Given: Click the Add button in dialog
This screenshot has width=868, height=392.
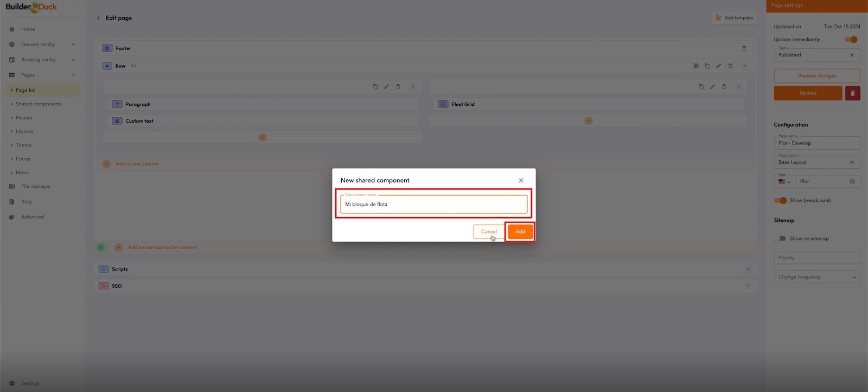Looking at the screenshot, I should (x=520, y=232).
